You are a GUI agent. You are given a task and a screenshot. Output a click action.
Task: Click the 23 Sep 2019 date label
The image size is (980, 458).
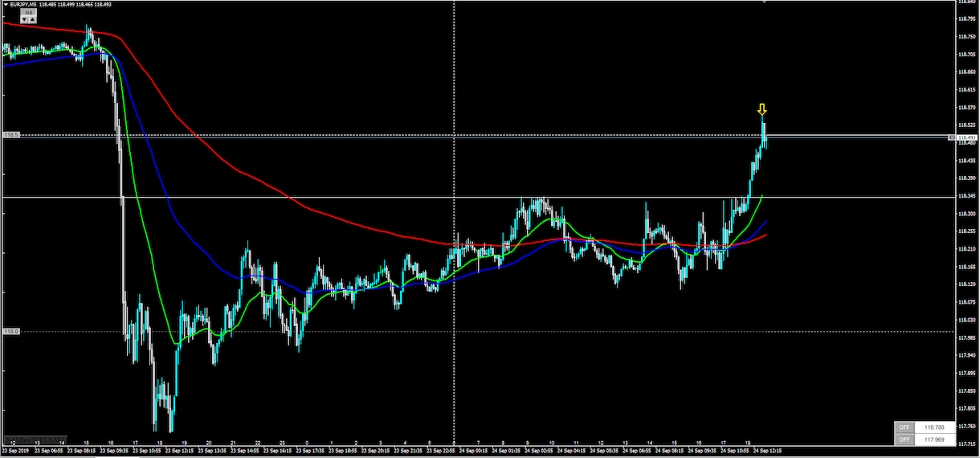tap(16, 452)
